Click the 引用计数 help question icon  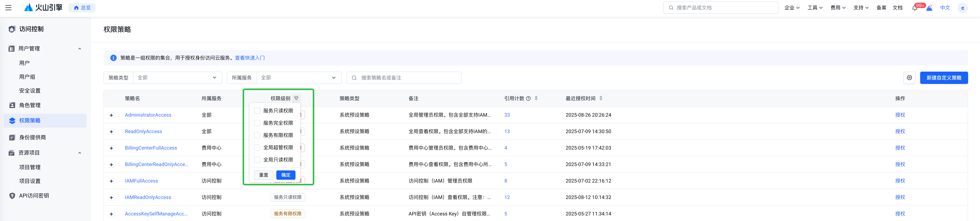pos(528,98)
